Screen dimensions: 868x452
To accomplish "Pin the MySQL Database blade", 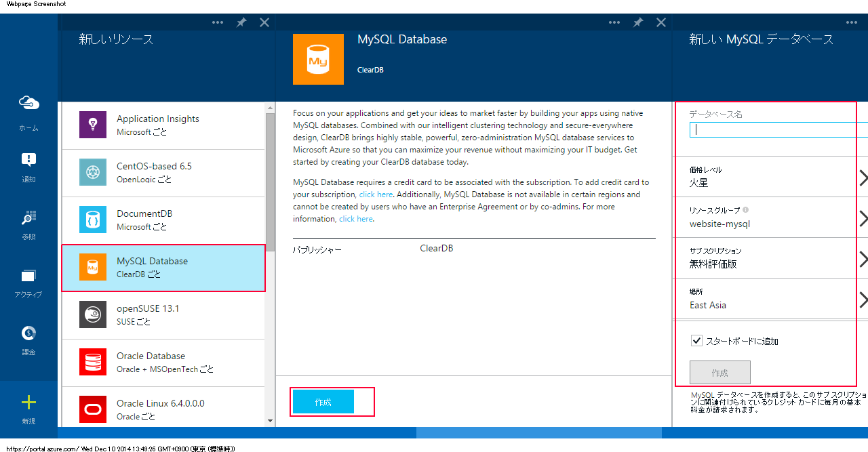I will coord(638,22).
